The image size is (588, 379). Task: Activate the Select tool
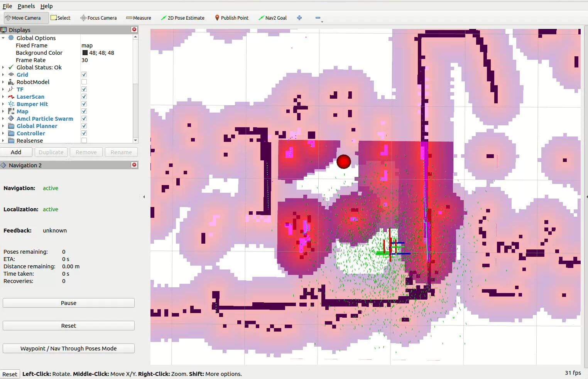[x=61, y=18]
